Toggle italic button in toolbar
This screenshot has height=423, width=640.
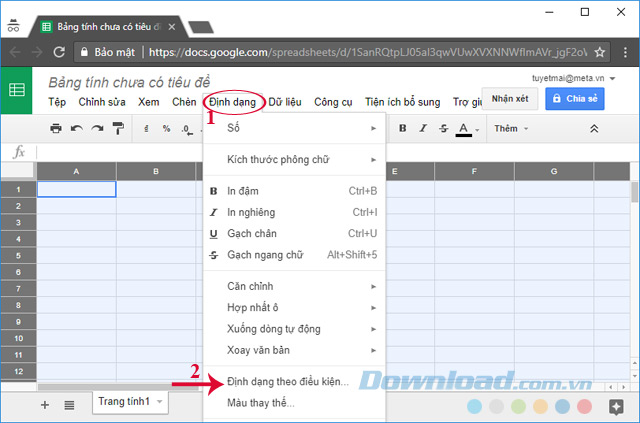[x=423, y=128]
